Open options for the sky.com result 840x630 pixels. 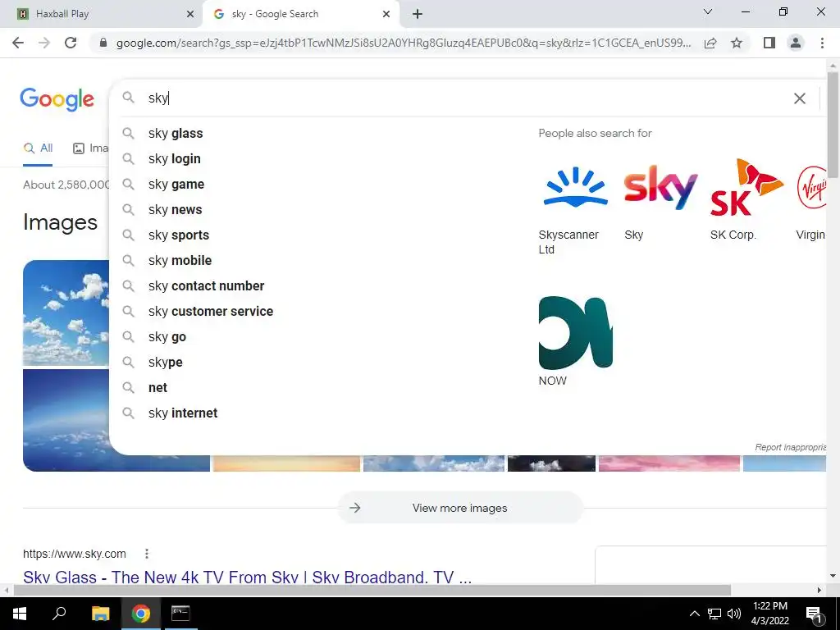coord(146,554)
